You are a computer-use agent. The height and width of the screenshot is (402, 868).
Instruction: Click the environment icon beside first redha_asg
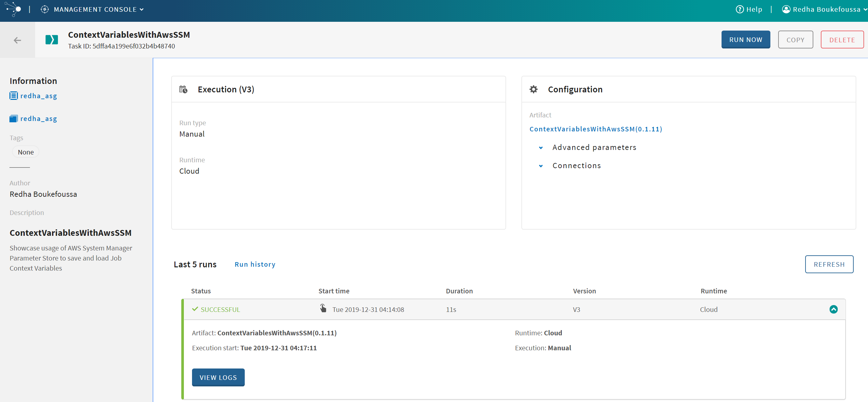pos(13,96)
